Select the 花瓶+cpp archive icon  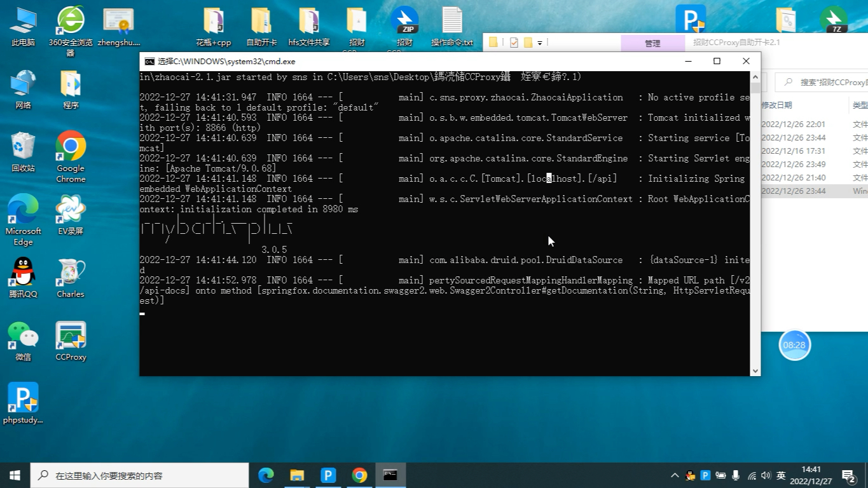click(x=214, y=27)
